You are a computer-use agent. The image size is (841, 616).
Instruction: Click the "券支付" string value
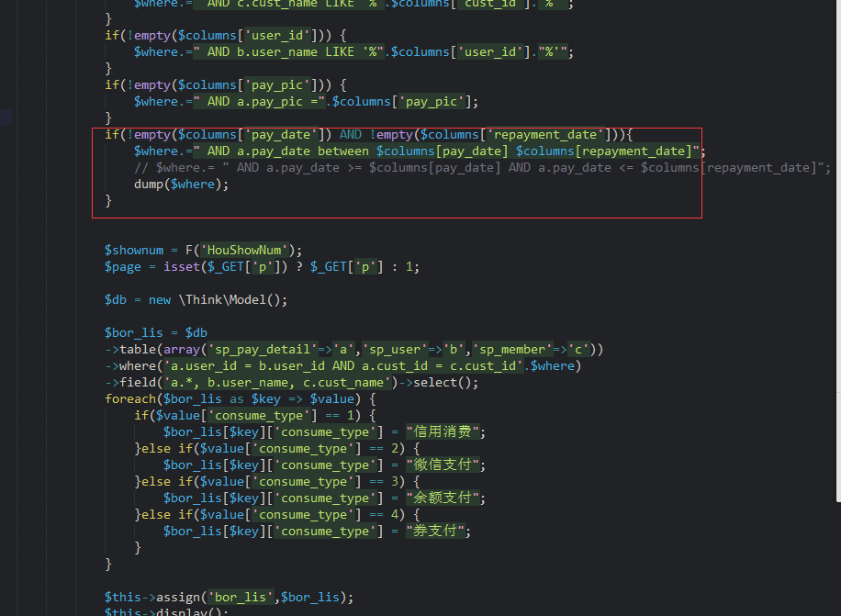coord(436,531)
